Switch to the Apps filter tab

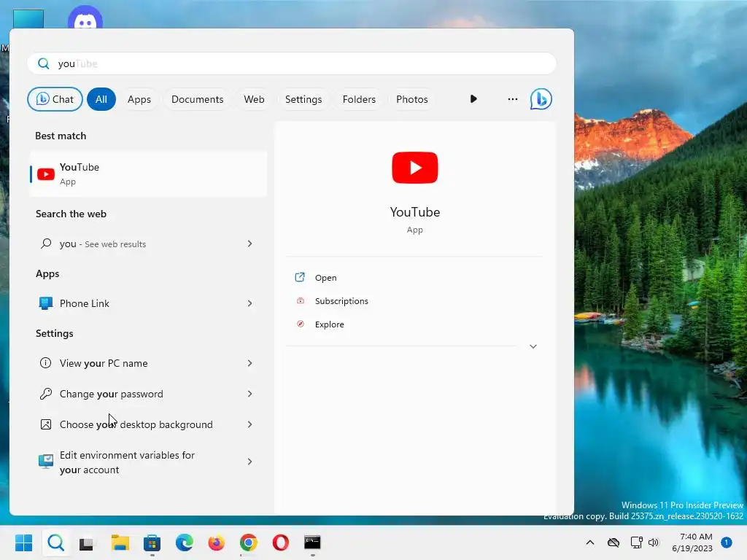(139, 99)
